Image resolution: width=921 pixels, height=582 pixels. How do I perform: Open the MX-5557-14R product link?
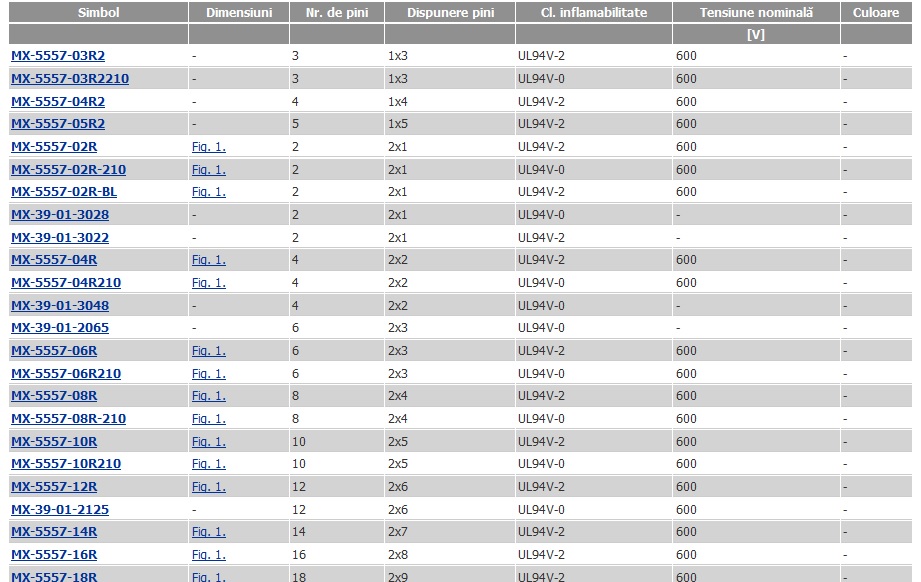click(54, 531)
